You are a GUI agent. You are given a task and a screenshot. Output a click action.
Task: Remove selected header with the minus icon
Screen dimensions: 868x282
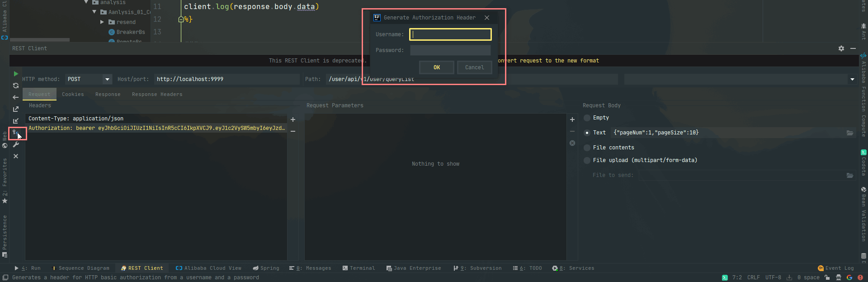293,131
